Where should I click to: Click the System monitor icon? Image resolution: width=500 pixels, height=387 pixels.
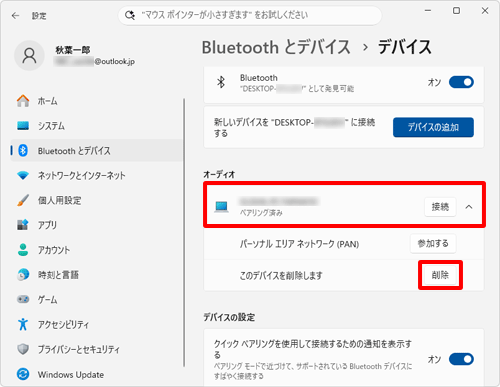23,126
